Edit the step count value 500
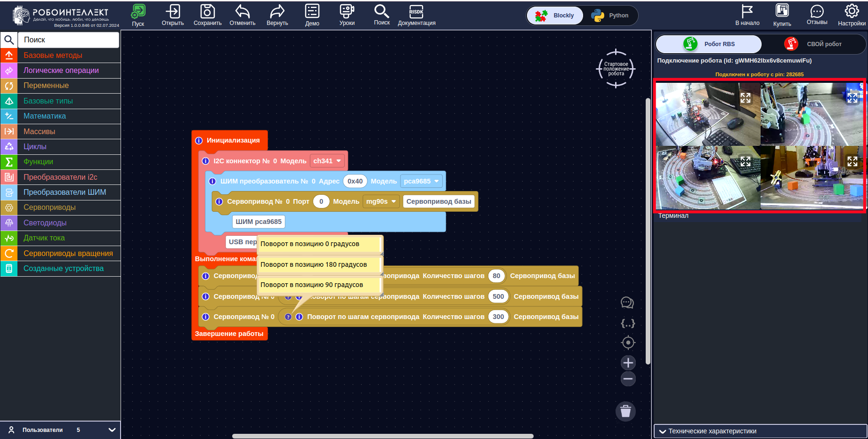 click(x=498, y=296)
